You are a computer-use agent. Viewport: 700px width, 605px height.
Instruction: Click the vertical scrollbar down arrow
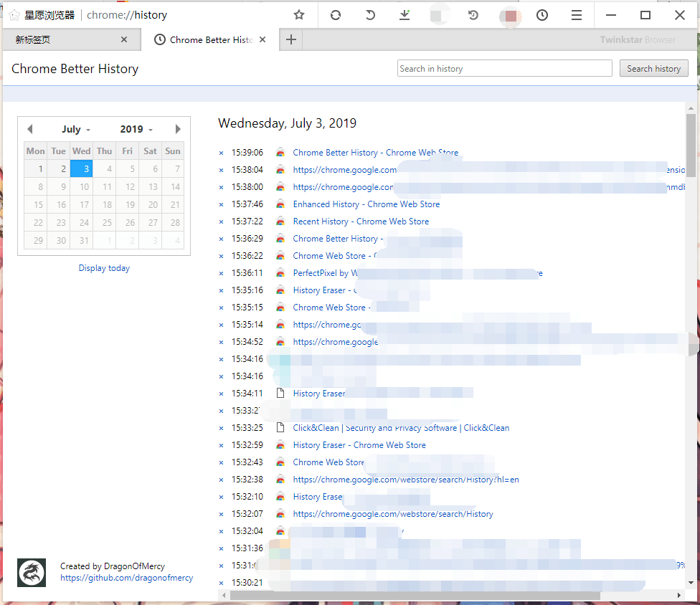(x=691, y=583)
